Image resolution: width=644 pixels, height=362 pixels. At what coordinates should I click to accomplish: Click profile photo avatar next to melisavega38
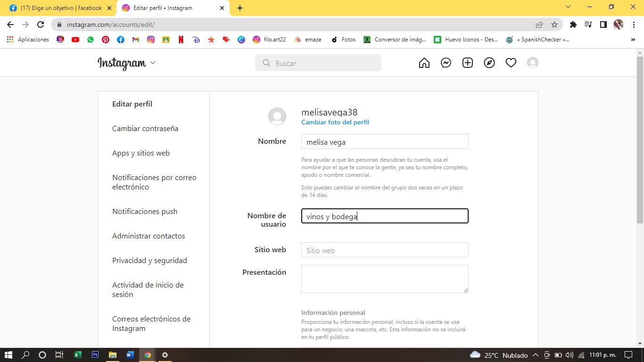pyautogui.click(x=277, y=116)
